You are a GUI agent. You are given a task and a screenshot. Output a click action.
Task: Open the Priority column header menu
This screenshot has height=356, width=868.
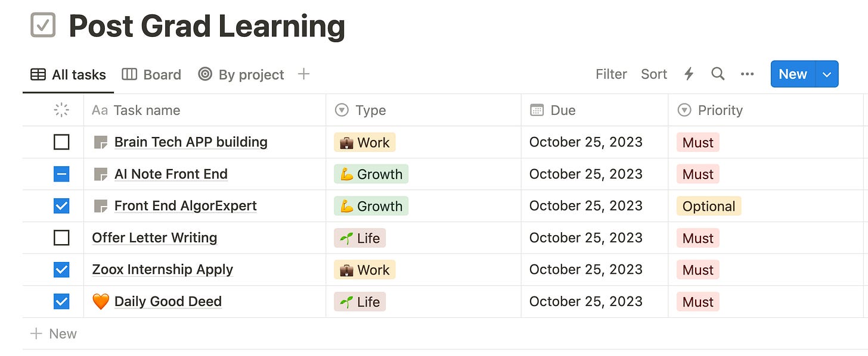(719, 110)
